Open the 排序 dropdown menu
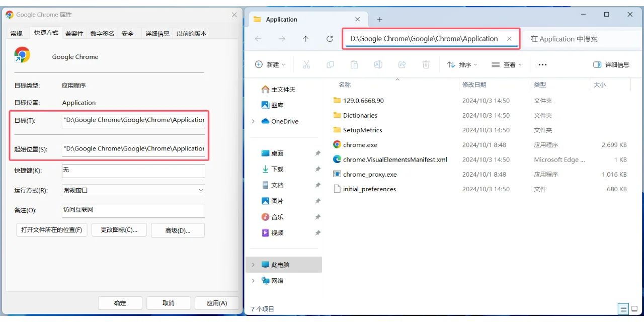Viewport: 644px width, 322px height. pos(462,64)
